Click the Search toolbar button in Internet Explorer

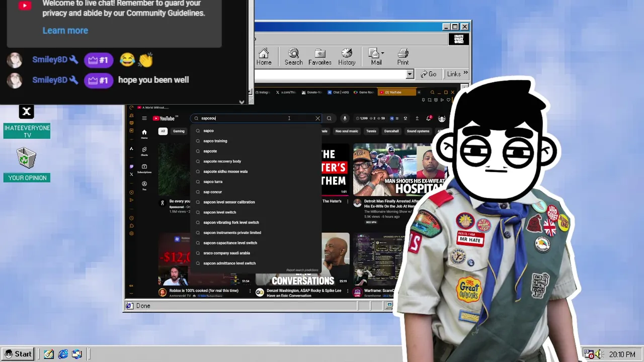click(293, 57)
